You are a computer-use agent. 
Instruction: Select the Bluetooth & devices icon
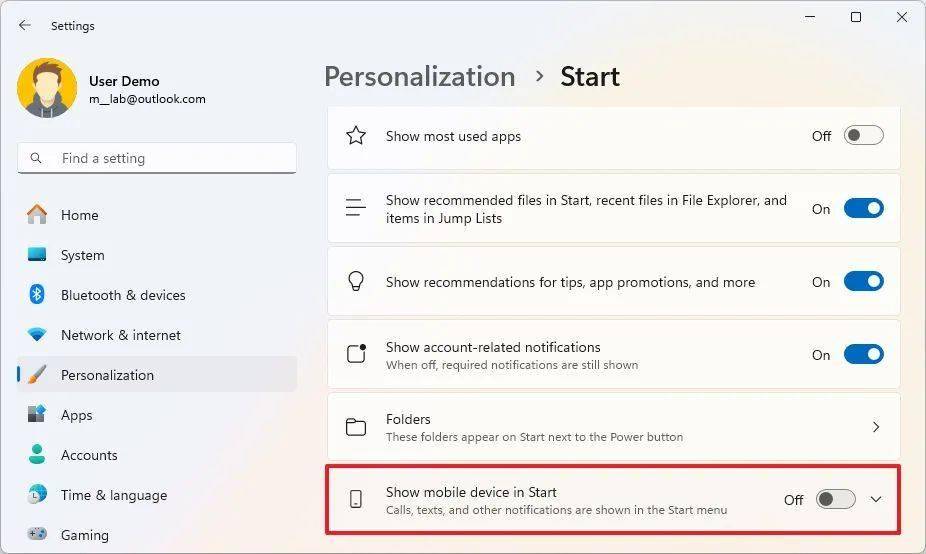37,294
